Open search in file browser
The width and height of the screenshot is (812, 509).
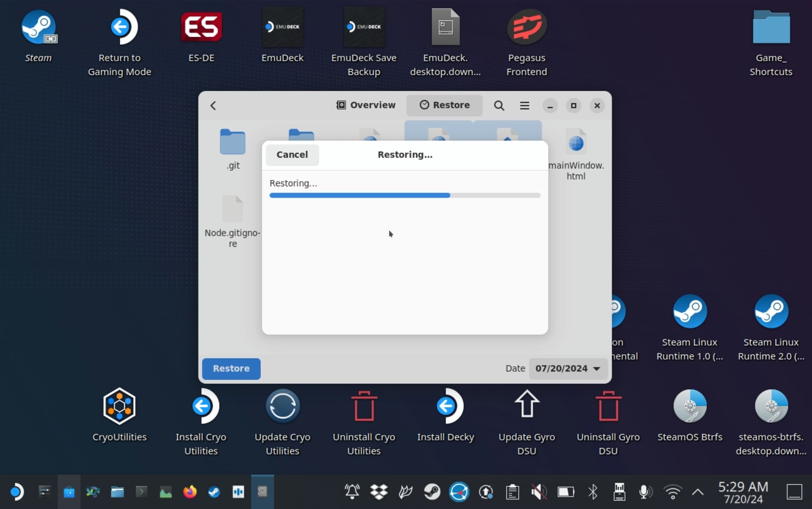tap(499, 105)
